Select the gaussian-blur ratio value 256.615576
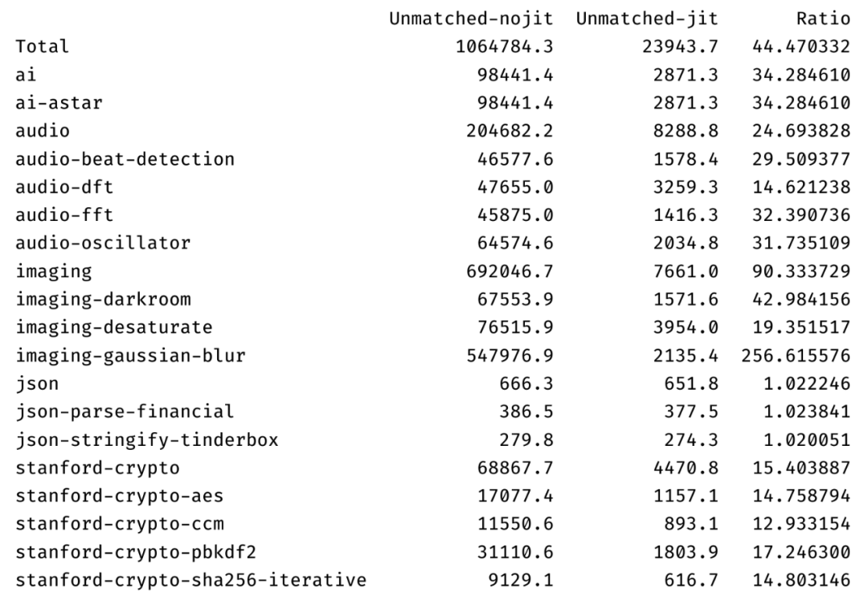Viewport: 868px width, 597px height. (796, 356)
